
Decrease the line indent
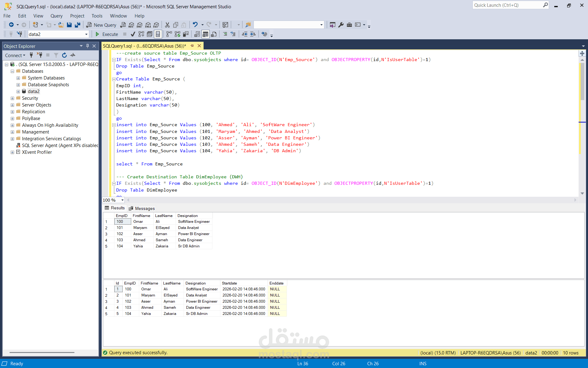coord(245,34)
